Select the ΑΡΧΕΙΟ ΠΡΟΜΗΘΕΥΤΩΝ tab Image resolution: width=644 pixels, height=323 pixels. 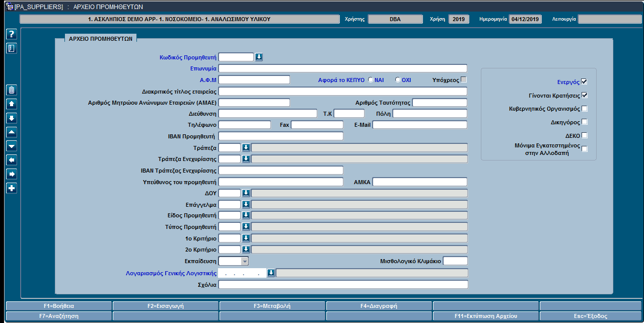point(101,38)
